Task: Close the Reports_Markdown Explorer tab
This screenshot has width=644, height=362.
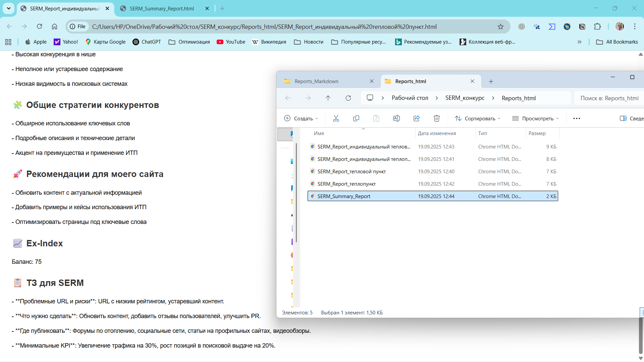Action: [372, 81]
